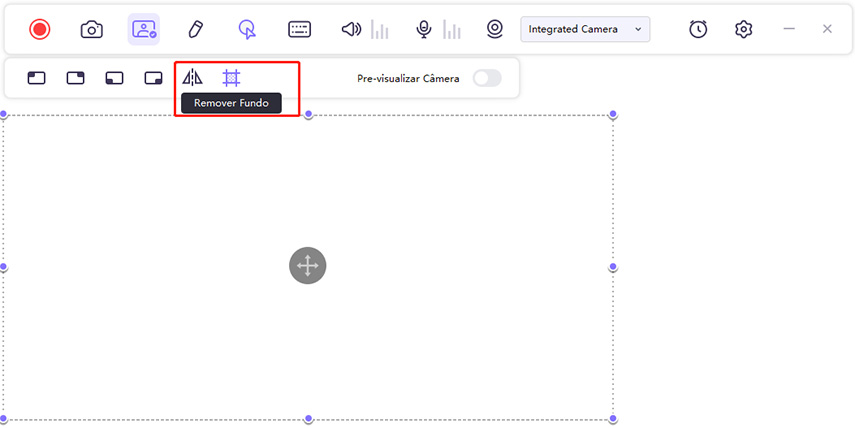Click the microphone level meter

451,29
